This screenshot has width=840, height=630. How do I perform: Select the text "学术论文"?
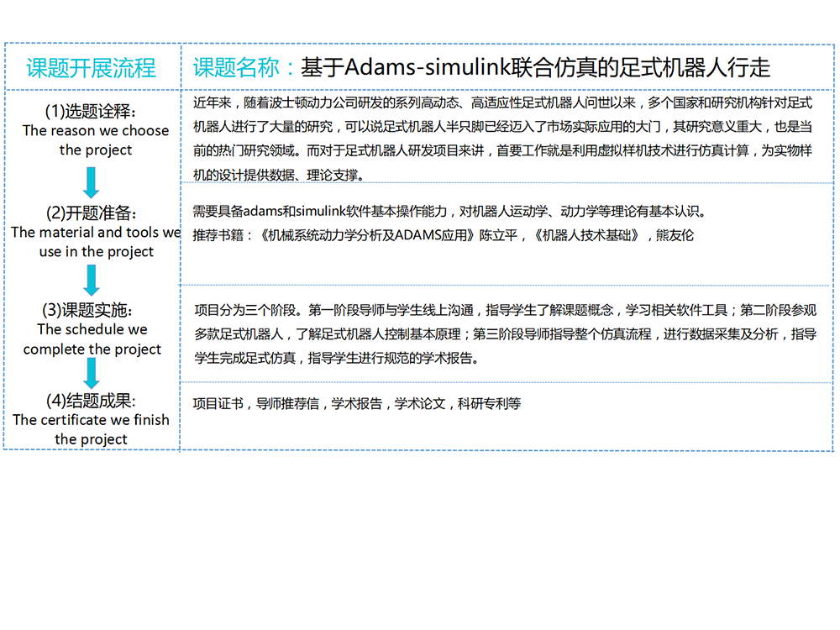(420, 403)
